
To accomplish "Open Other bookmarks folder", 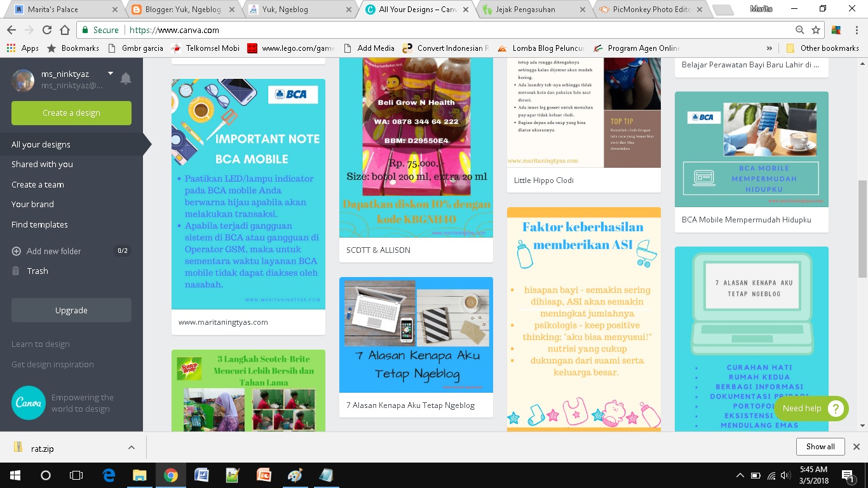I will 822,48.
